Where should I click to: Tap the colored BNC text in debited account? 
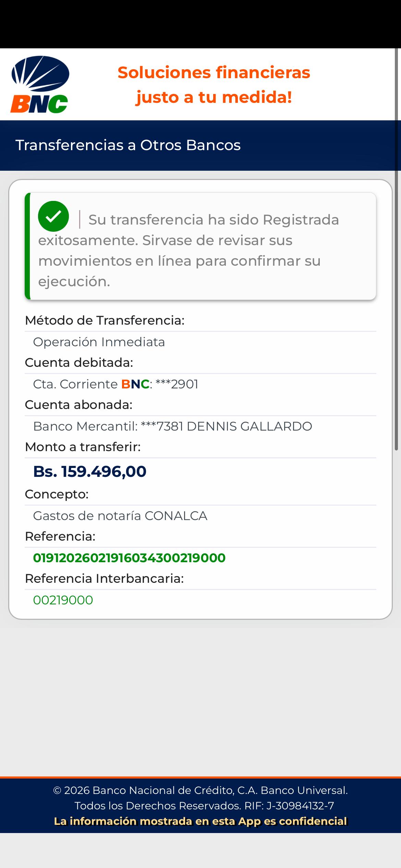pyautogui.click(x=135, y=384)
